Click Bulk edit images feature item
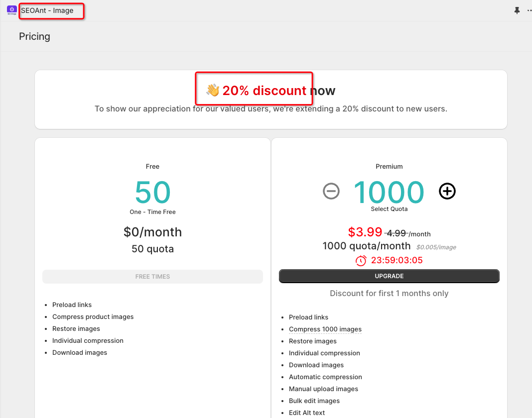This screenshot has height=418, width=532. (x=314, y=401)
